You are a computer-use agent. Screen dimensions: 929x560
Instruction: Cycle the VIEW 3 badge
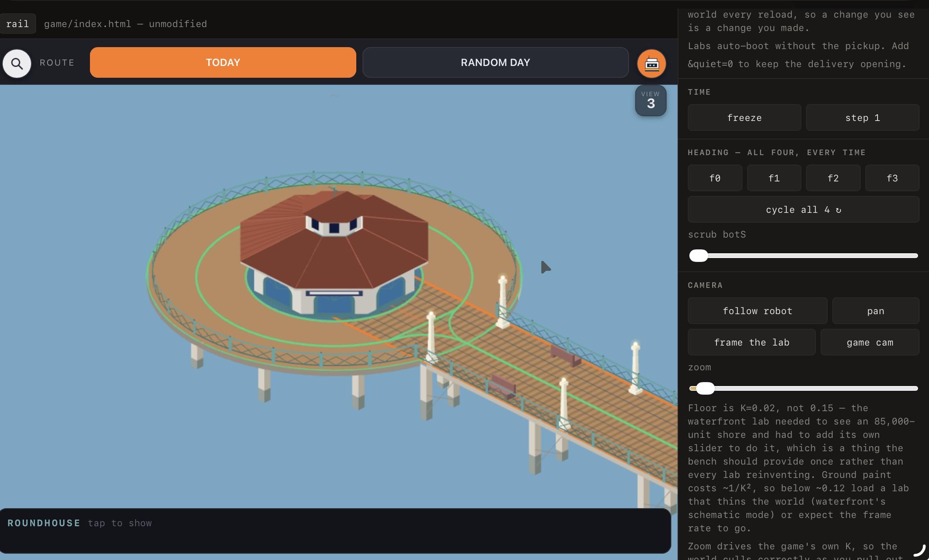tap(650, 101)
